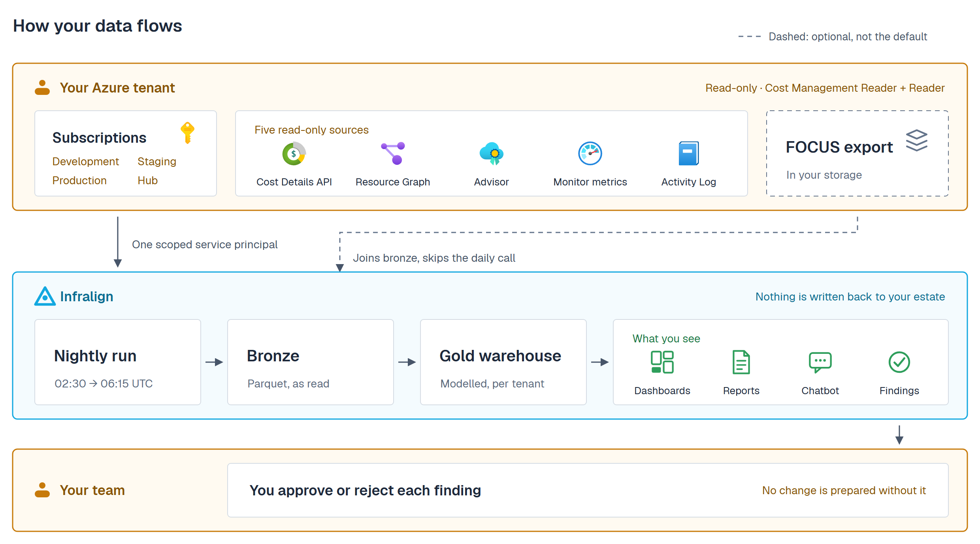980x544 pixels.
Task: Click the Advisor cloud badge icon
Action: click(492, 153)
